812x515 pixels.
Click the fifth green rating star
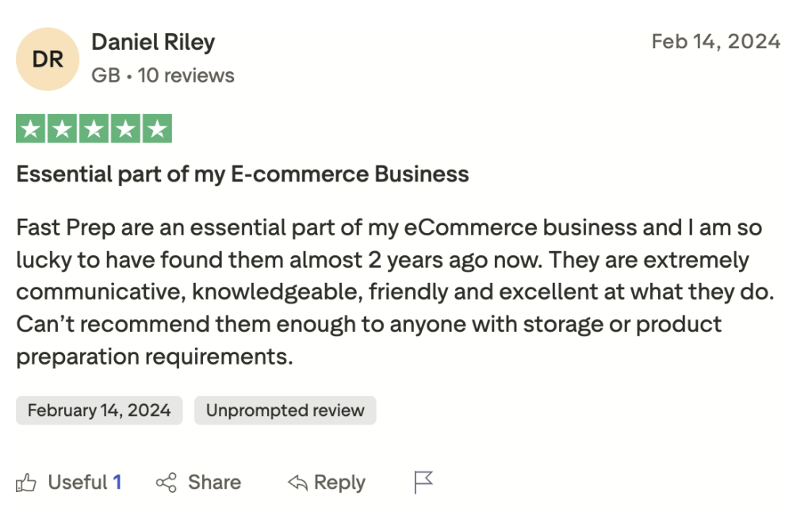click(157, 129)
